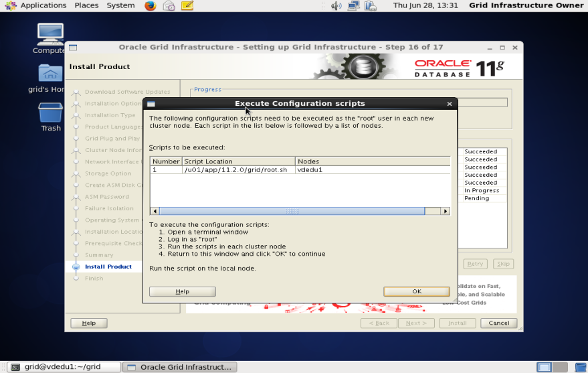The image size is (588, 373).
Task: Select the Grid Plug and Play step
Action: click(112, 138)
